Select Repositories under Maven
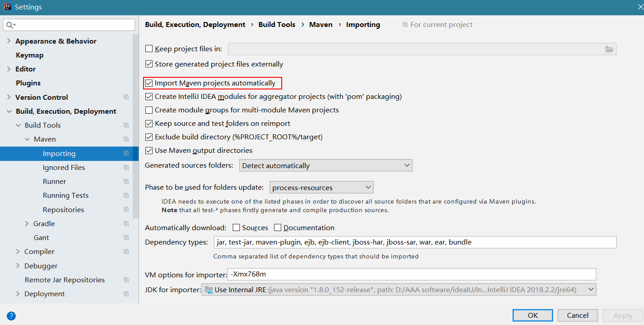 [63, 210]
